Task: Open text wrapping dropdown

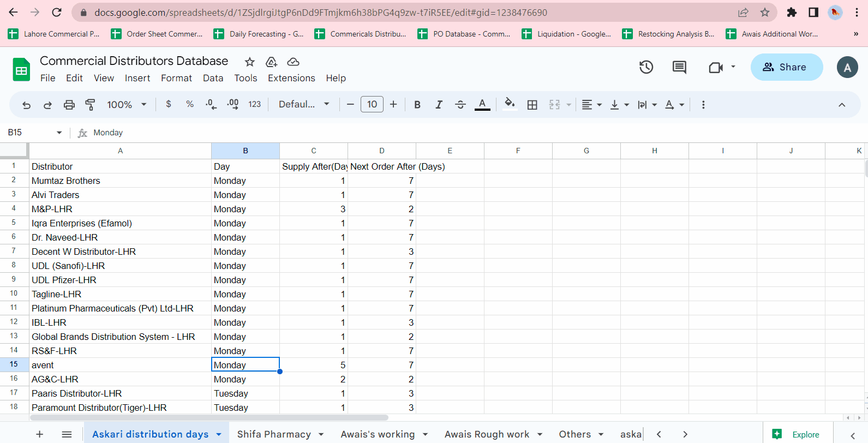Action: coord(648,105)
